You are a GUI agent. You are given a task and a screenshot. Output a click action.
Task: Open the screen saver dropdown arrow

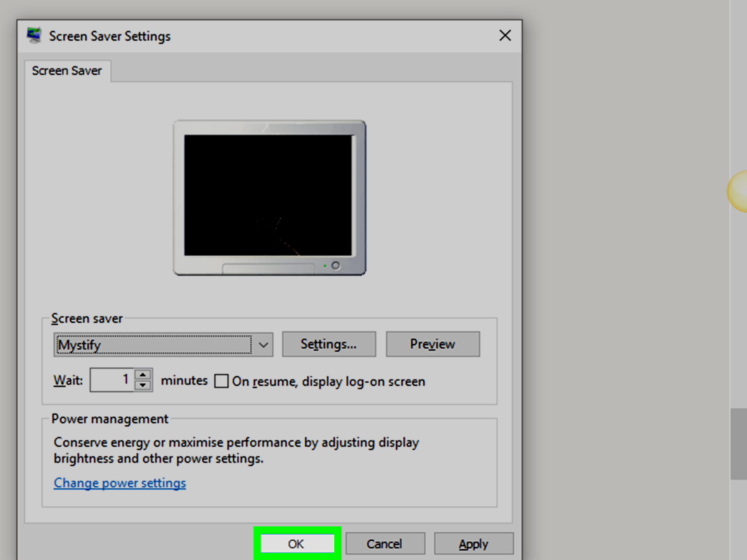(x=263, y=345)
